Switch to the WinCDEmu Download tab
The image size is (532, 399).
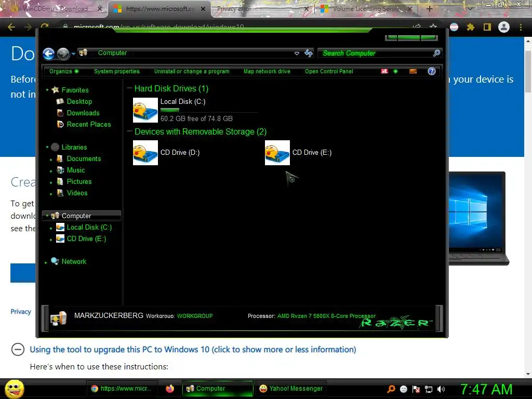tap(54, 9)
